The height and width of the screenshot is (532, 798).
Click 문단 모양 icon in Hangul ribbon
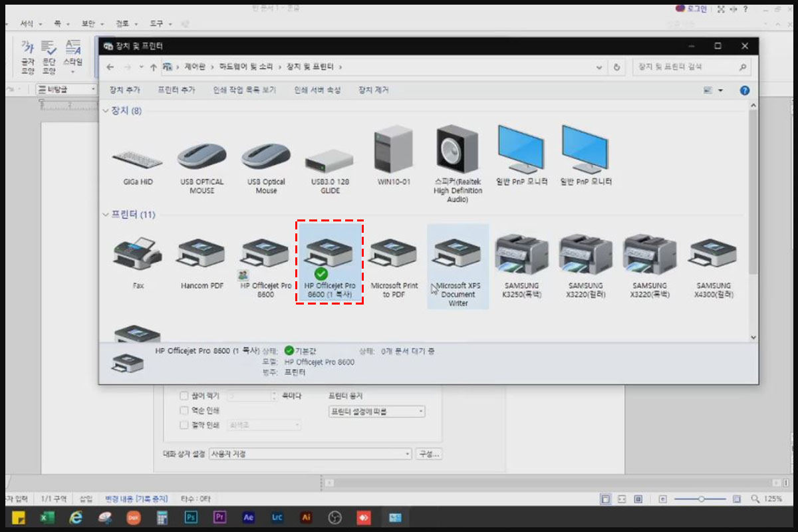coord(49,57)
